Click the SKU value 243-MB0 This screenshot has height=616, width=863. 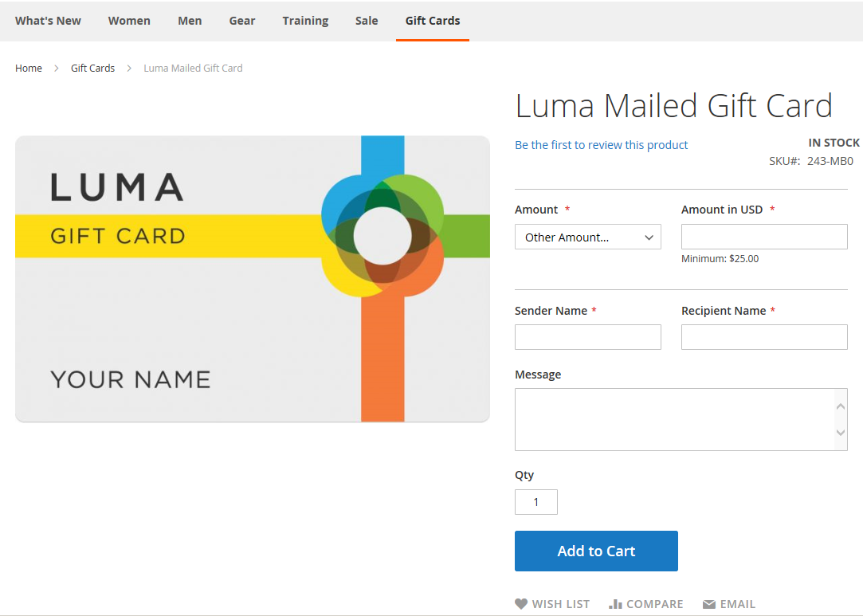click(830, 161)
